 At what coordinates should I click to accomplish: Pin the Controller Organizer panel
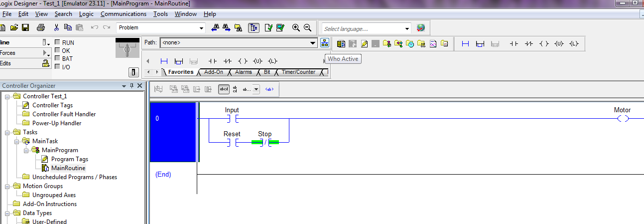[132, 86]
